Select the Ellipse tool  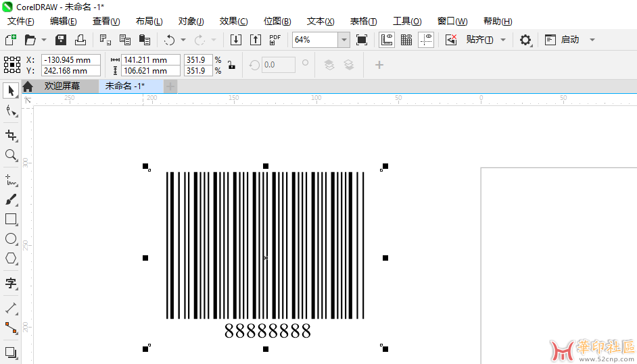pyautogui.click(x=11, y=238)
